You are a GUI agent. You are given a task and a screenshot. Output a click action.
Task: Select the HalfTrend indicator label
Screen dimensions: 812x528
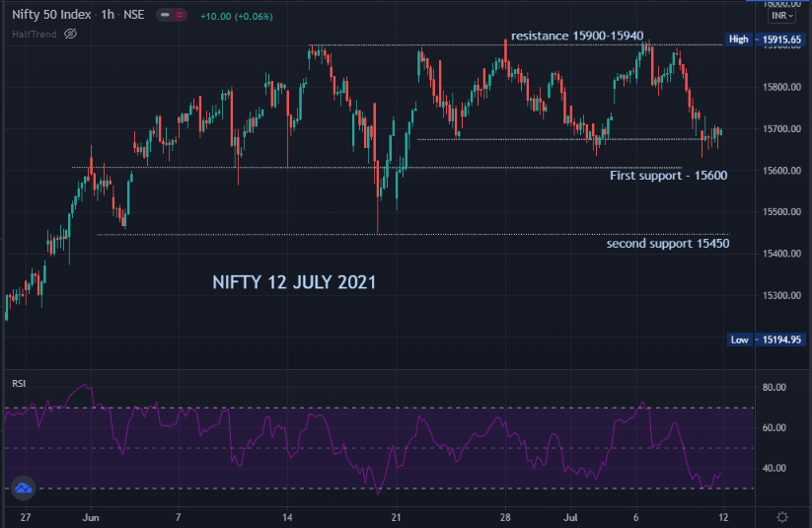click(x=35, y=35)
